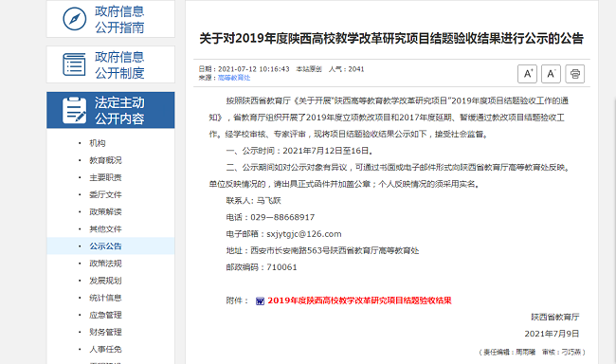Open the 2019年度陕西高校教学改革研究项目结题验收结果 attachment
The image size is (616, 364).
click(x=359, y=300)
